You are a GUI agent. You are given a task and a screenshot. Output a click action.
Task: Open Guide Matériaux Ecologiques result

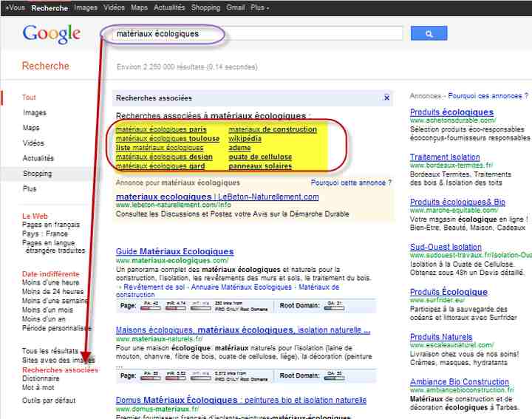(x=174, y=251)
